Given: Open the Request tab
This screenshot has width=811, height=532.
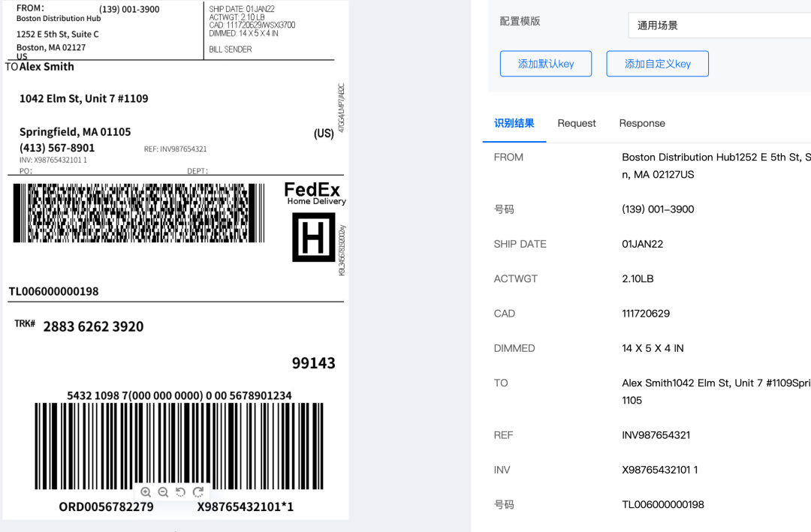Looking at the screenshot, I should click(577, 123).
